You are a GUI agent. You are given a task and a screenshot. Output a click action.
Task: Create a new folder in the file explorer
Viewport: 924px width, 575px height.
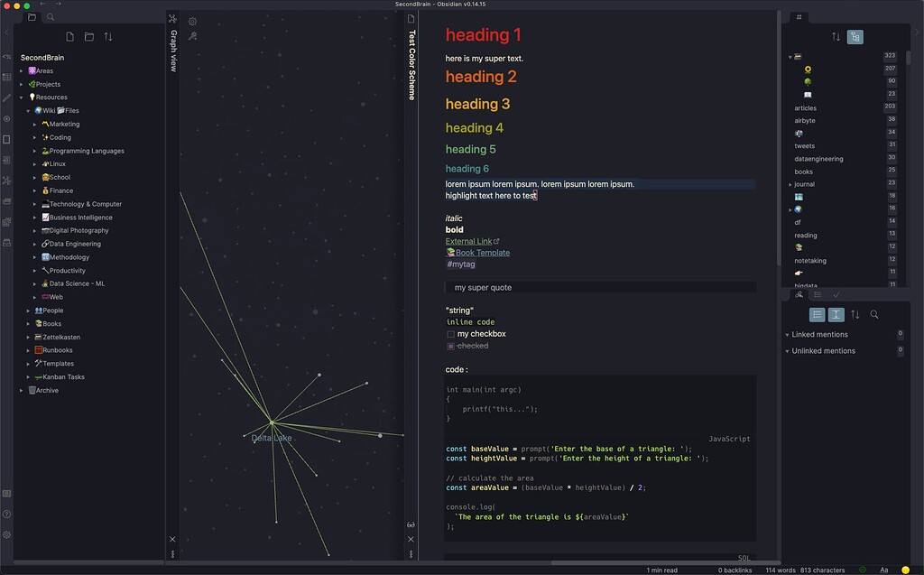pyautogui.click(x=89, y=37)
